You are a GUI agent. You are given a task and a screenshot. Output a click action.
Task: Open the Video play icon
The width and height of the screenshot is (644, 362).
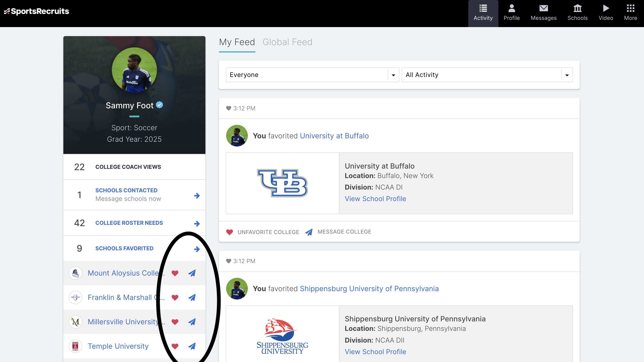[605, 8]
